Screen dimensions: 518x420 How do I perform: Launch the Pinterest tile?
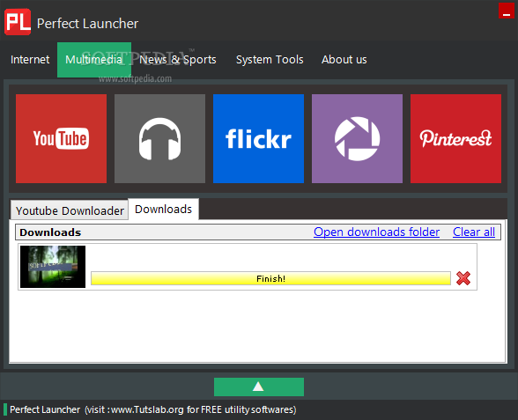click(455, 139)
